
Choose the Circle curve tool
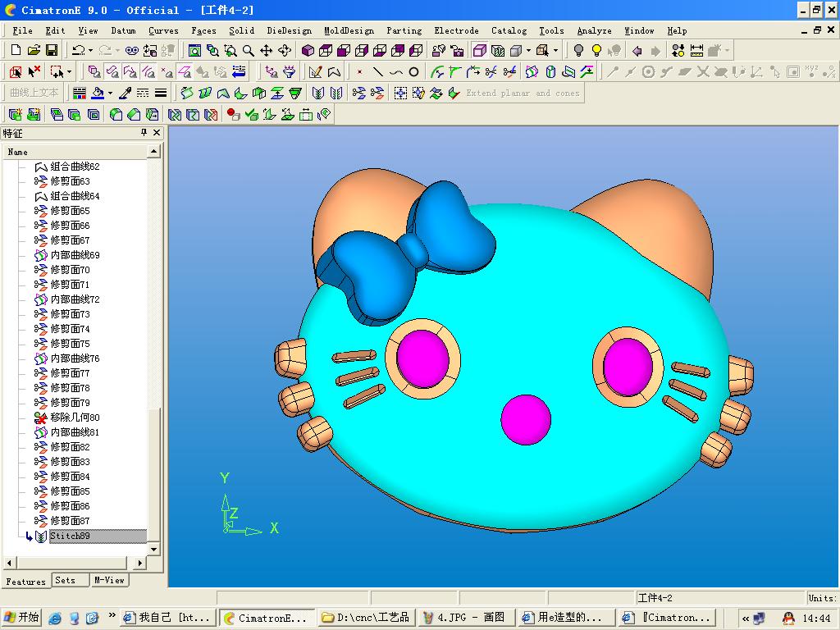click(x=413, y=71)
